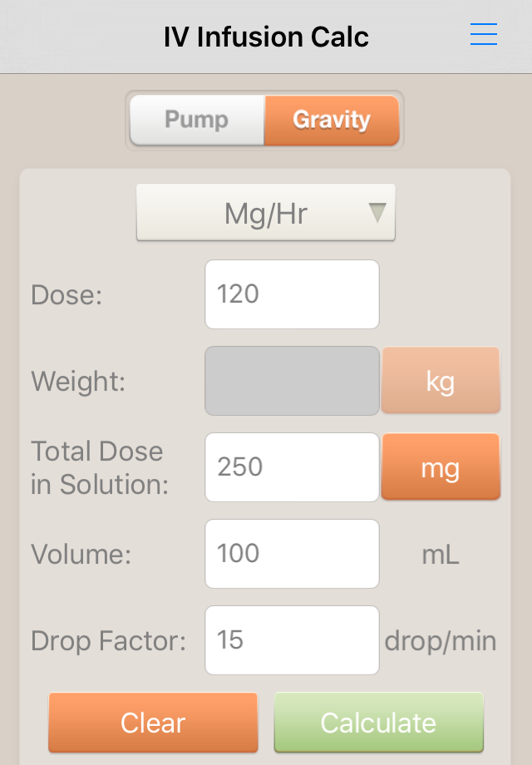This screenshot has height=765, width=532.
Task: Tap the drop/min unit label
Action: [x=441, y=641]
